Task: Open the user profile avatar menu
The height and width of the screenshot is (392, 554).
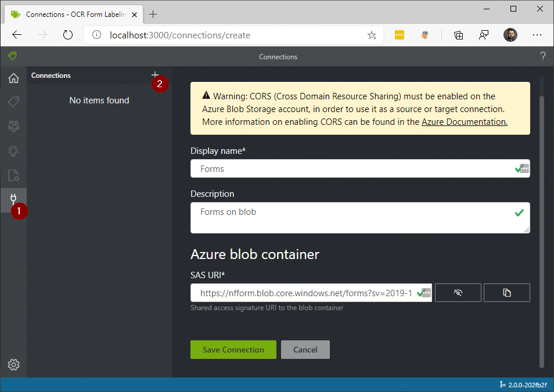Action: 510,35
